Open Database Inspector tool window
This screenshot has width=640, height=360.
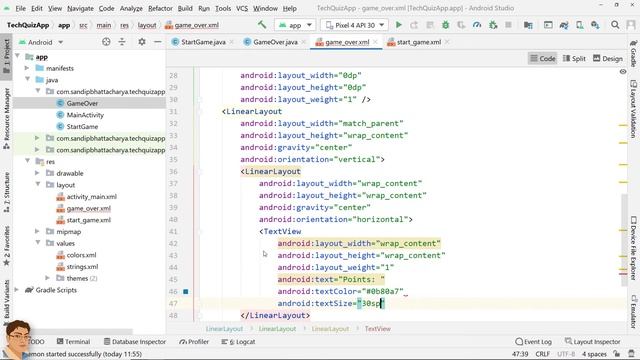135,342
